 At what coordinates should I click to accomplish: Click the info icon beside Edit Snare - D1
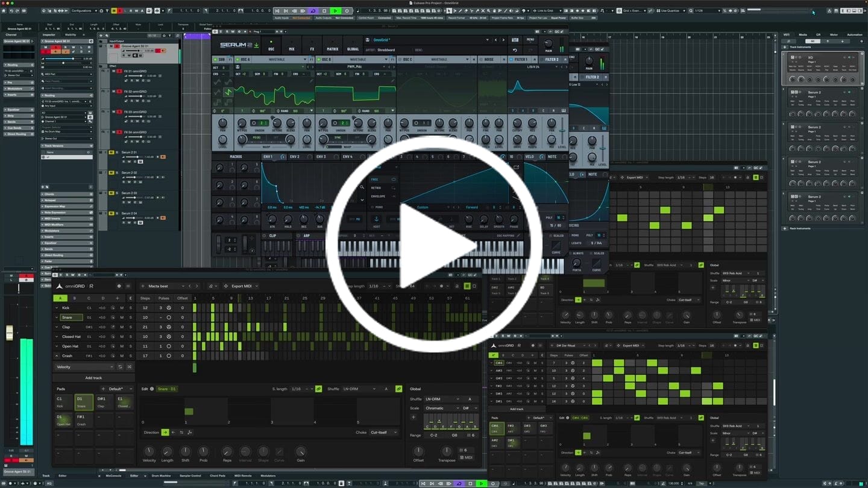pos(152,389)
